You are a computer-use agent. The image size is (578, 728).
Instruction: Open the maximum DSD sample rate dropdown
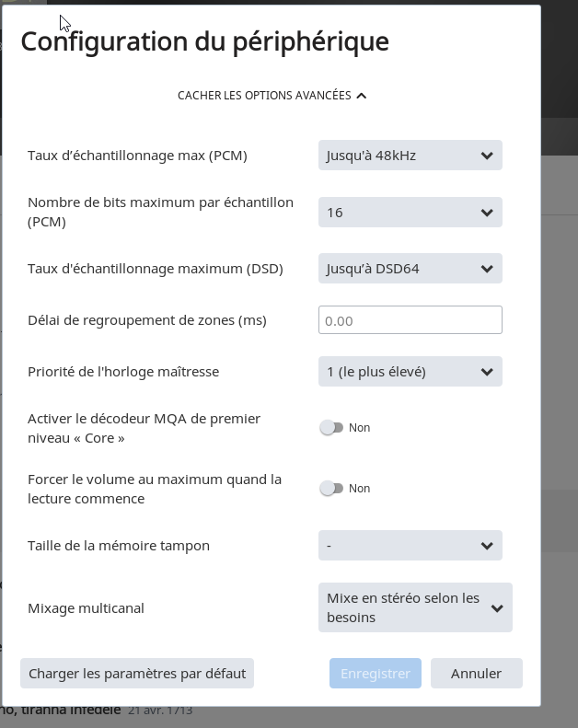410,269
